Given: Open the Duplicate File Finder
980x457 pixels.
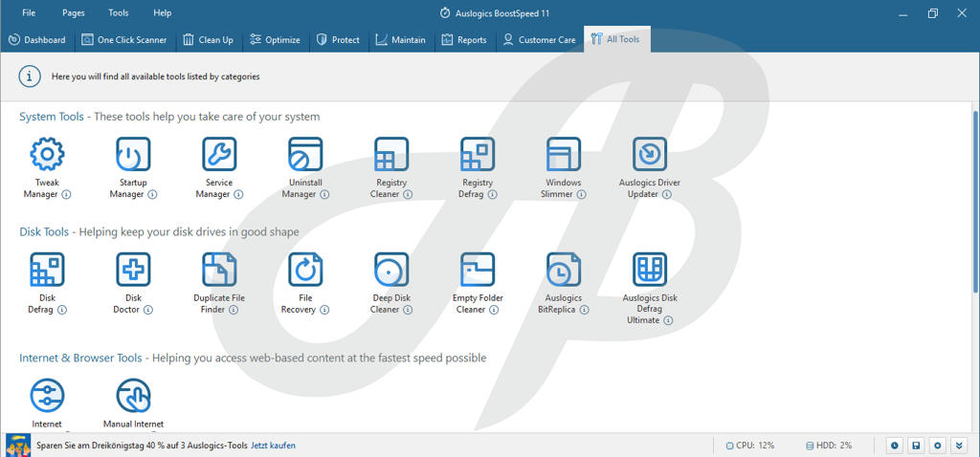Looking at the screenshot, I should [x=219, y=271].
